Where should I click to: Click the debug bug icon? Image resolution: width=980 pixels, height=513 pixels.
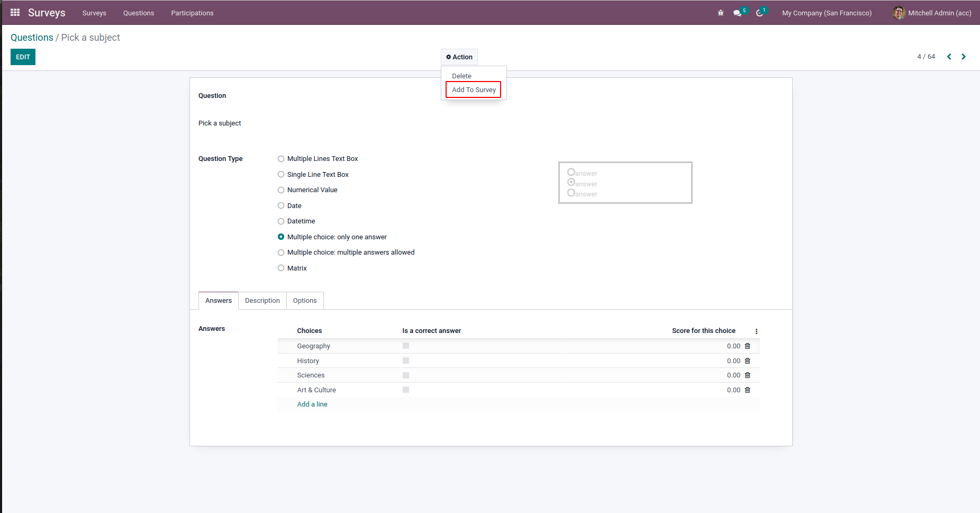720,13
